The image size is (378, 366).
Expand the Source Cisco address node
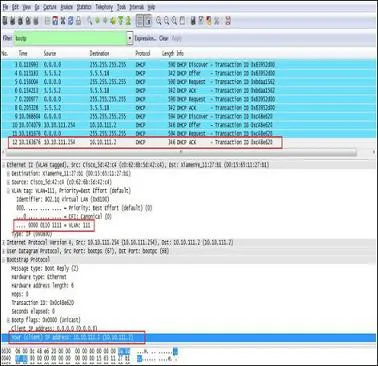(8, 182)
